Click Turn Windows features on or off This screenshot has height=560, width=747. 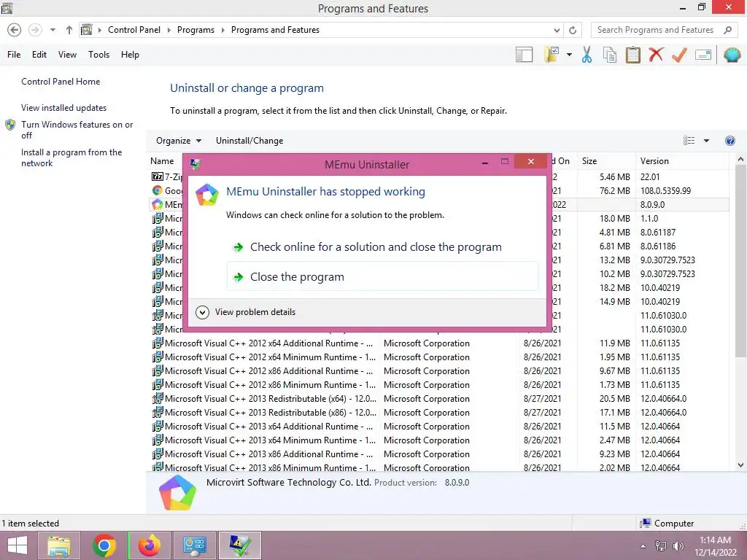pyautogui.click(x=77, y=130)
